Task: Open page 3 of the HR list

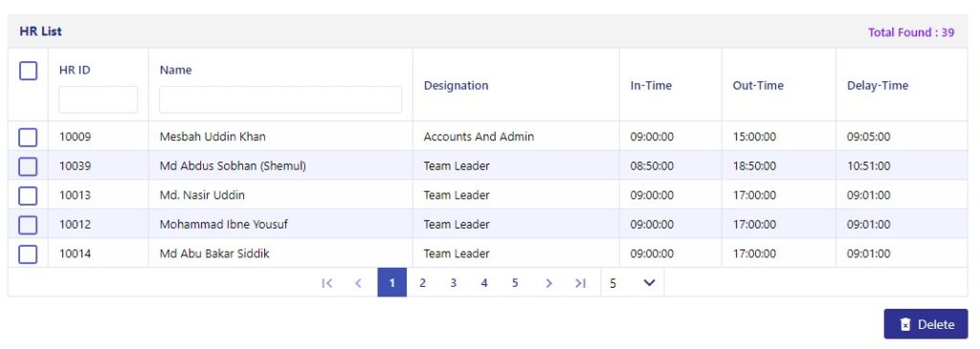Action: click(453, 283)
